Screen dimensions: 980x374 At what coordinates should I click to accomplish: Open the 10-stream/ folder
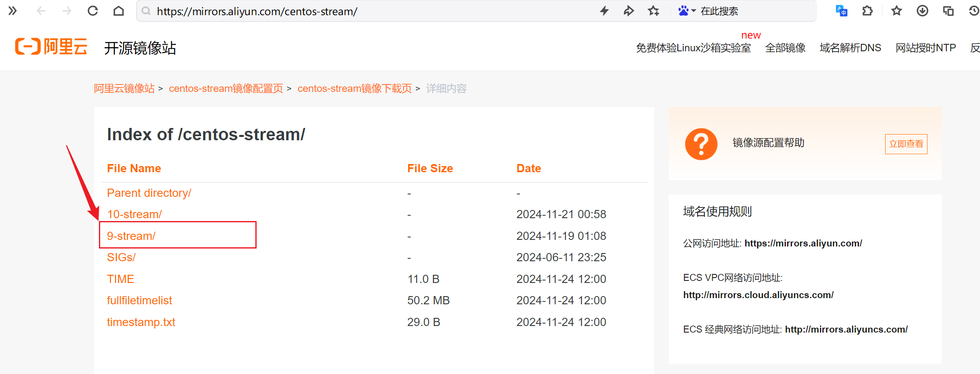tap(134, 214)
